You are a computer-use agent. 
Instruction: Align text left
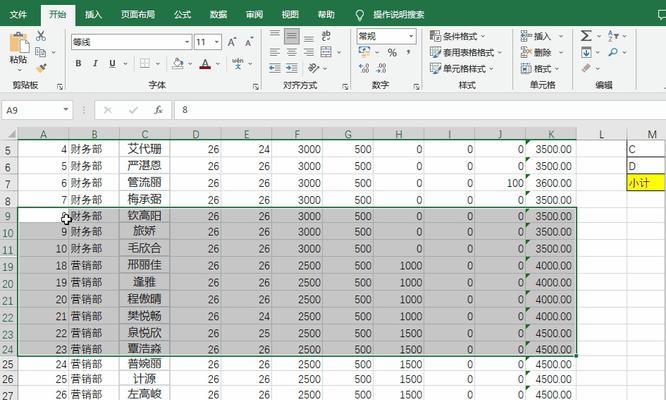[x=275, y=52]
